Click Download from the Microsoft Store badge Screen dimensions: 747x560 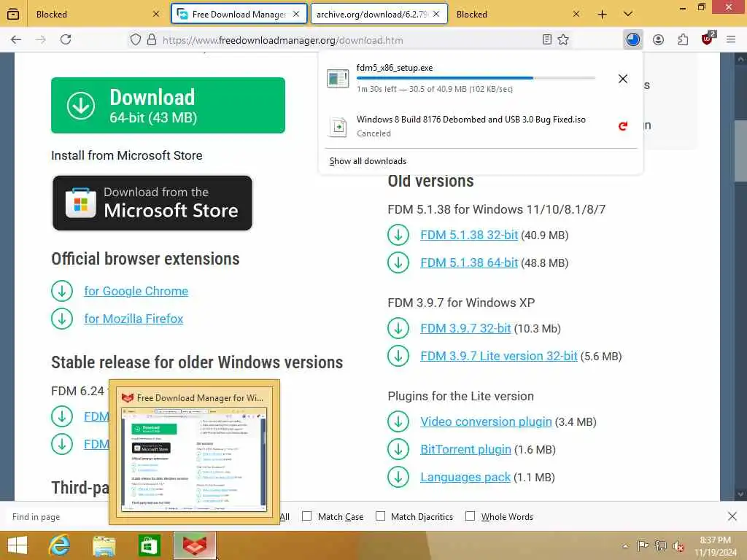(x=152, y=203)
